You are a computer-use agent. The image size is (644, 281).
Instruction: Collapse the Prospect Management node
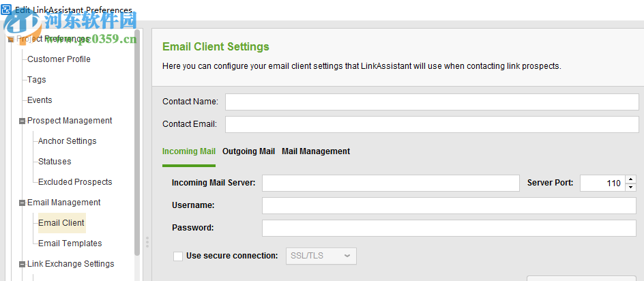click(x=22, y=121)
